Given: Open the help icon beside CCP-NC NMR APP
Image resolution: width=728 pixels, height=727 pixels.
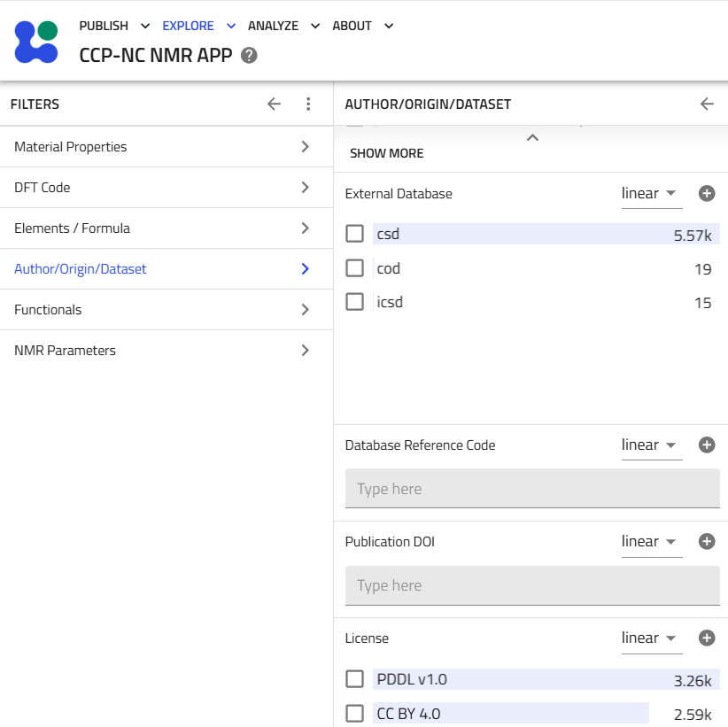Looking at the screenshot, I should [249, 55].
